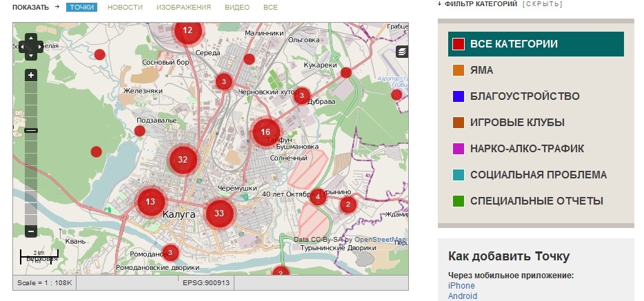The image size is (644, 301).
Task: Filter by Яма category
Action: tap(481, 70)
